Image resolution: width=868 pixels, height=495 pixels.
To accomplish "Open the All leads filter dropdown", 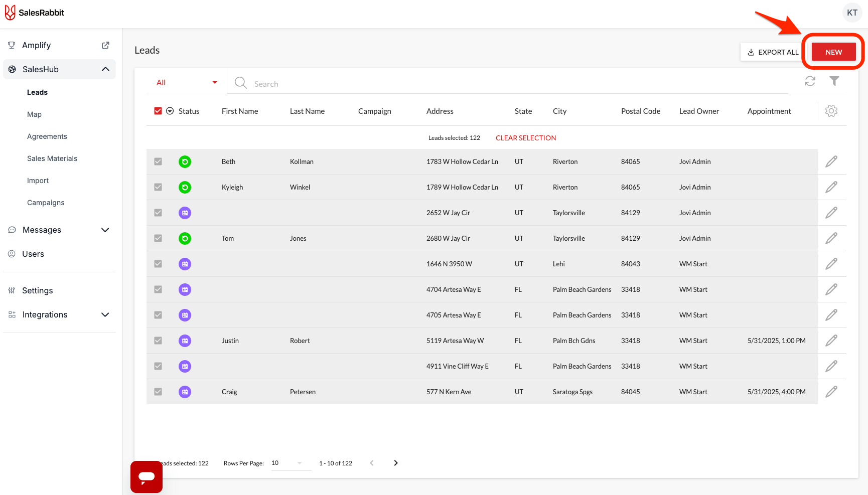I will tap(187, 83).
